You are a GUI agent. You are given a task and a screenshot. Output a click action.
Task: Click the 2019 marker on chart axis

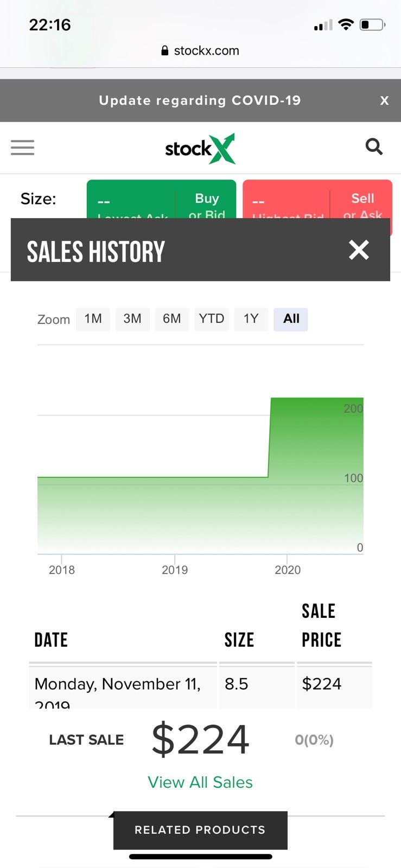175,570
